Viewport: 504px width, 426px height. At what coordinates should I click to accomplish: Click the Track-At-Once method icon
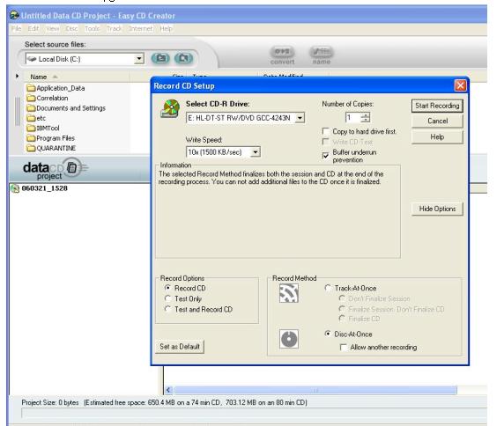tap(289, 293)
